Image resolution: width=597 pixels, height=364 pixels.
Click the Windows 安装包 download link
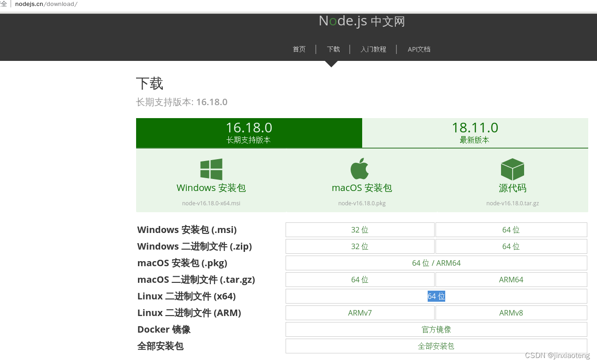211,188
